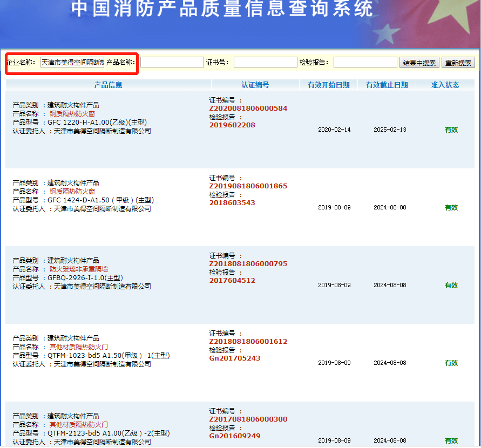
Task: Click the 产品信息 column header
Action: 108,84
